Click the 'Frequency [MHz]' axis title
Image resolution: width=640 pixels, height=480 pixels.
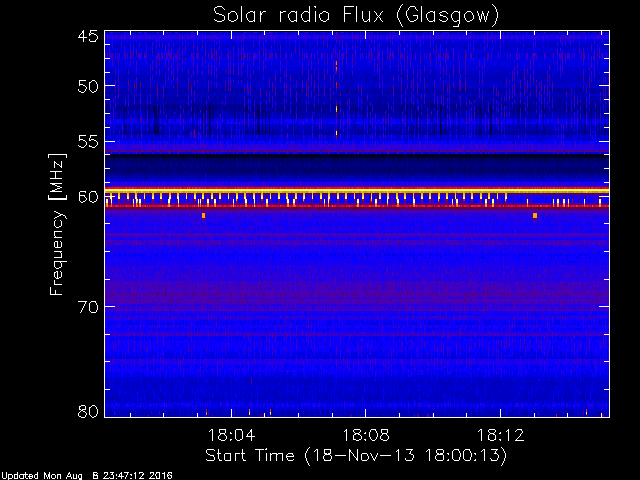pos(57,224)
